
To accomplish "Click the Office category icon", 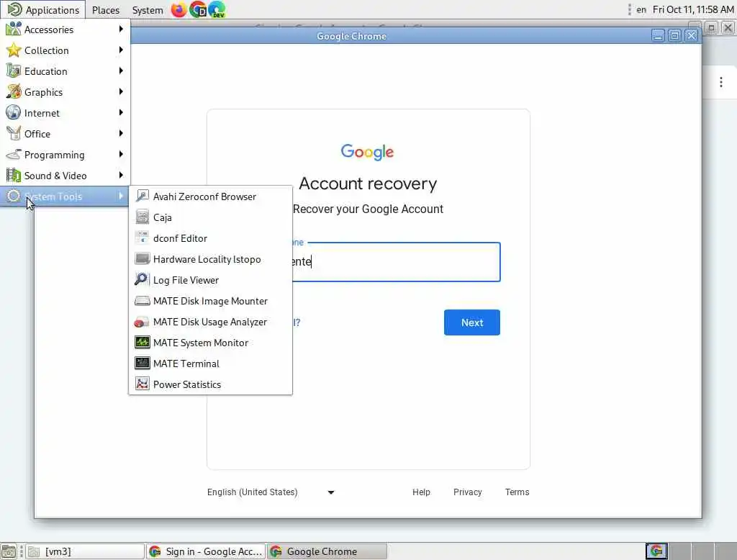I will pyautogui.click(x=13, y=134).
